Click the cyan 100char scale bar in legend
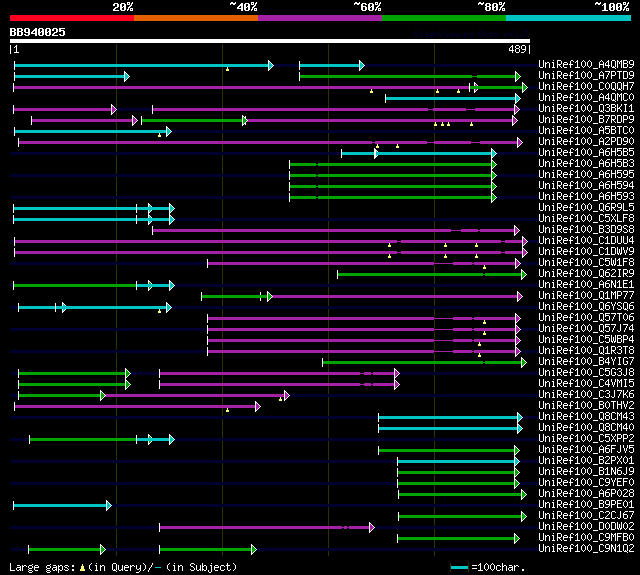Screen dimensions: 640x575 pyautogui.click(x=460, y=567)
